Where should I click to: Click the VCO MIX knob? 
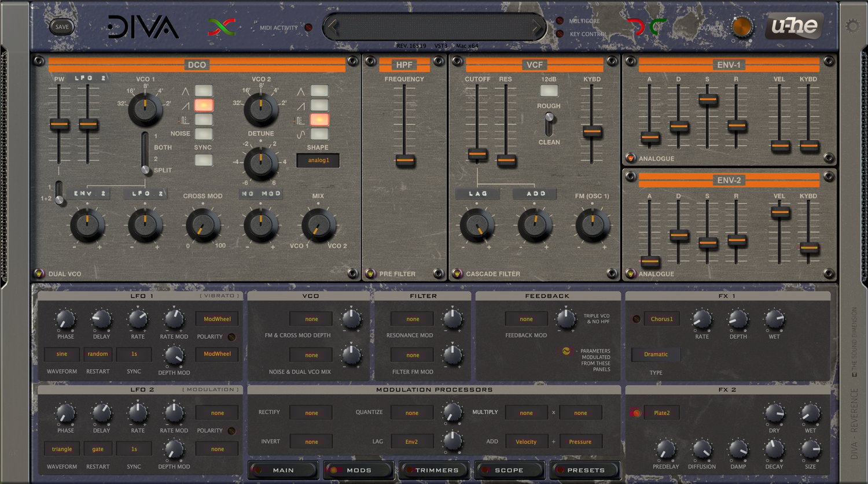(x=318, y=225)
